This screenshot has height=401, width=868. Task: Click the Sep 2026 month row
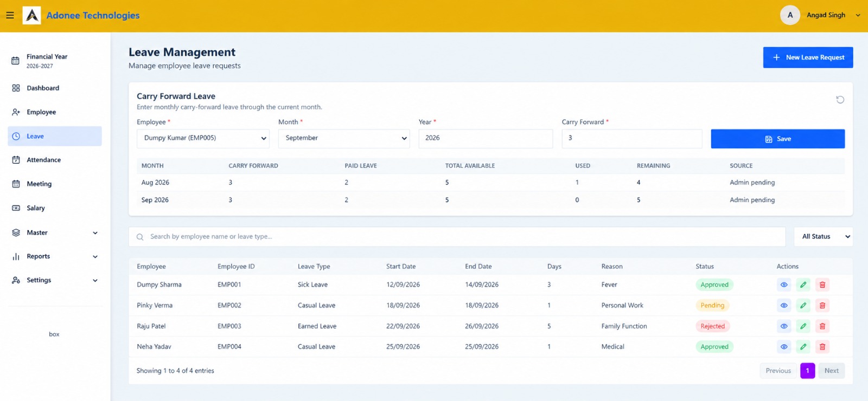(490, 200)
